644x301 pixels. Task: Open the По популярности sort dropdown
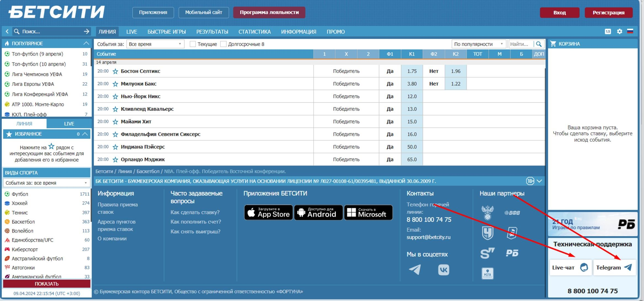pyautogui.click(x=479, y=44)
